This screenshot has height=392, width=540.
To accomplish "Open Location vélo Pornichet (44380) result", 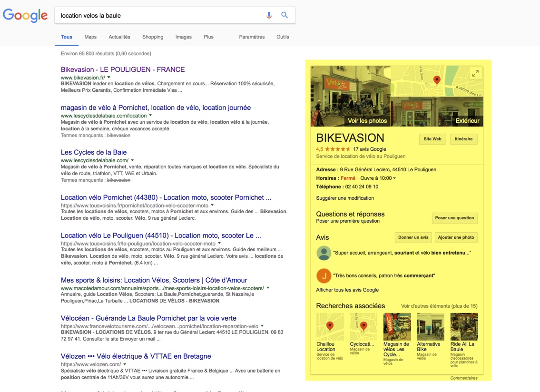I will click(x=166, y=197).
